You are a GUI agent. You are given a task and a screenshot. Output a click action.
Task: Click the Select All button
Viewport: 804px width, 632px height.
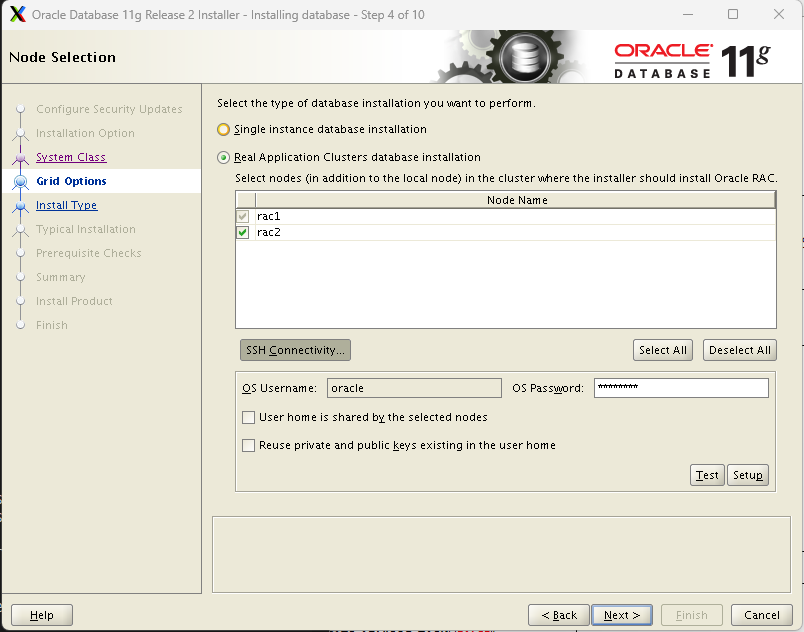pyautogui.click(x=662, y=350)
